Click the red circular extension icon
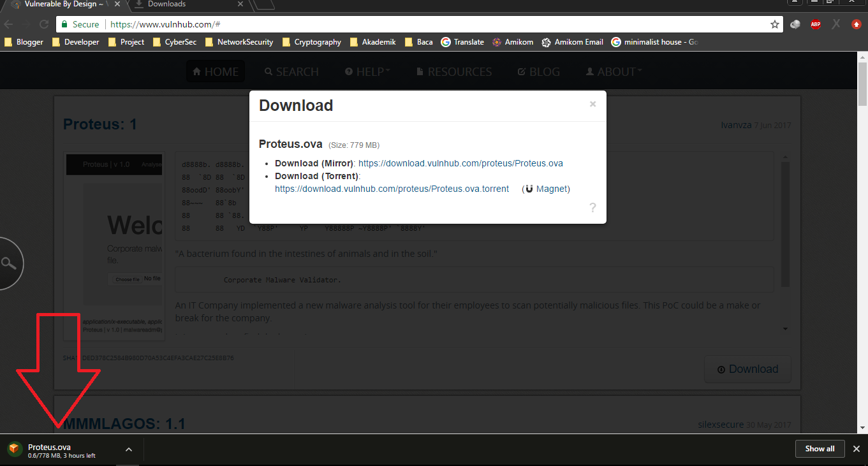The width and height of the screenshot is (868, 466). [x=857, y=24]
